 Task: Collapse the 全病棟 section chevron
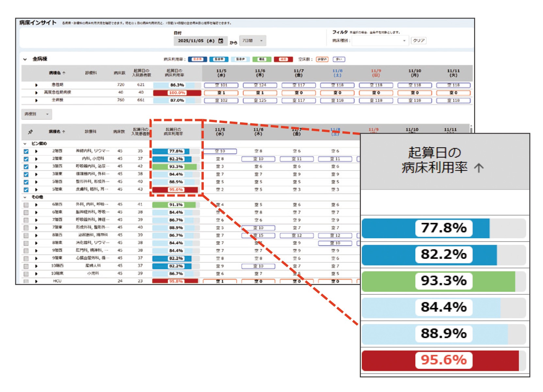point(25,59)
